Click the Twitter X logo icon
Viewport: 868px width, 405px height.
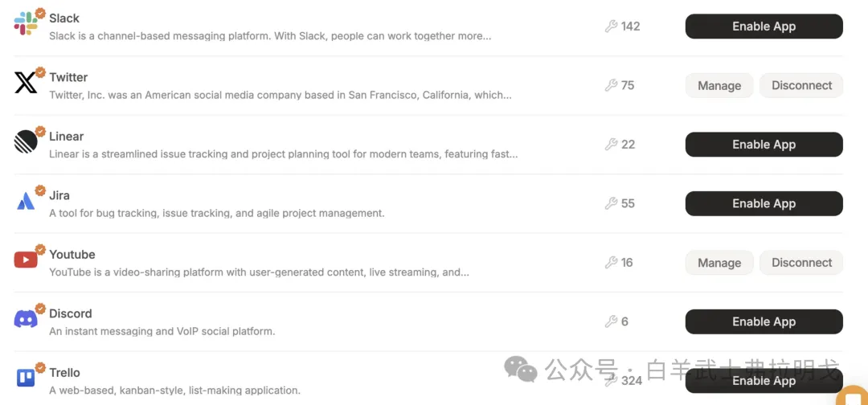26,83
